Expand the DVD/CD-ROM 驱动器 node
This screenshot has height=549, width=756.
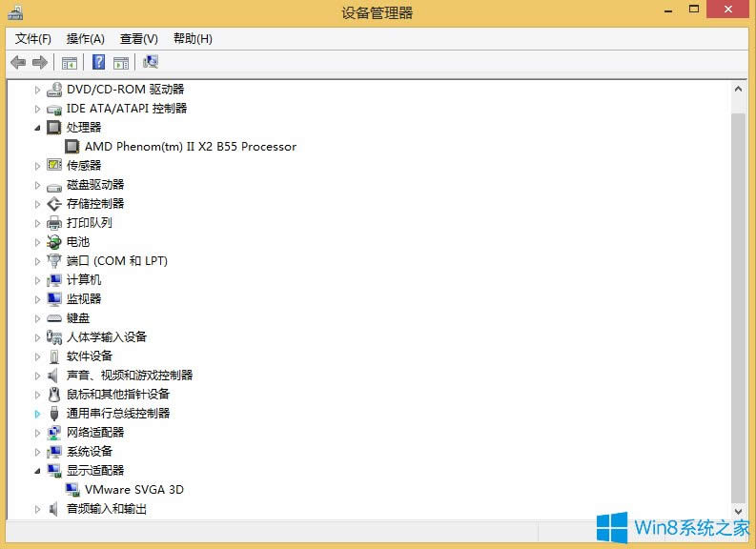click(x=37, y=90)
